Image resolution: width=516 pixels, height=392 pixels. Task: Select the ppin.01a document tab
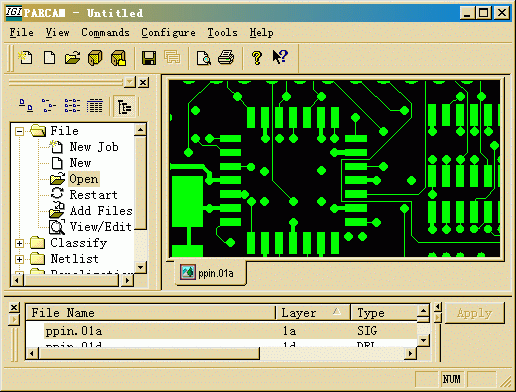pyautogui.click(x=211, y=273)
